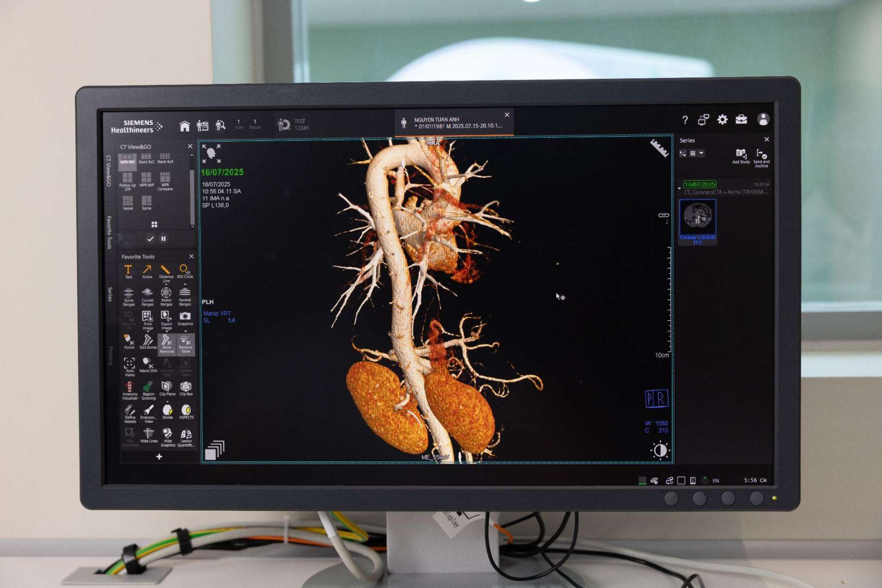
Task: Open the series layout dropdown arrow
Action: coord(701,153)
